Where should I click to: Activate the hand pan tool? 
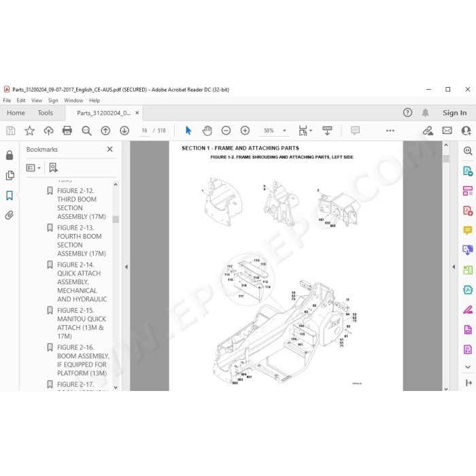click(x=207, y=131)
